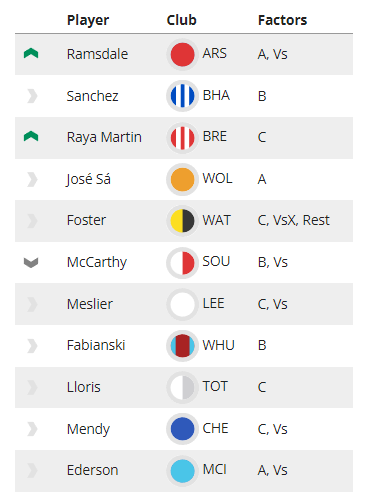Screen dimensions: 369x500
Task: Sort by the Factors column header
Action: [282, 20]
